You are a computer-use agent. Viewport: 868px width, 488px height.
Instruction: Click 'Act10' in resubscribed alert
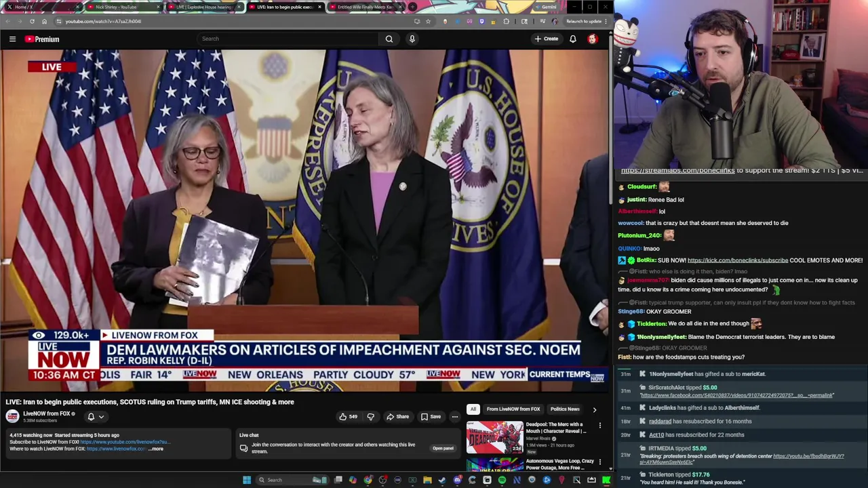[x=656, y=435]
